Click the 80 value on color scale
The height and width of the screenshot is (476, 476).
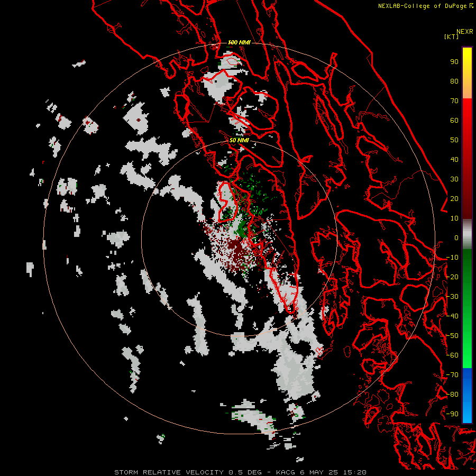(x=454, y=81)
